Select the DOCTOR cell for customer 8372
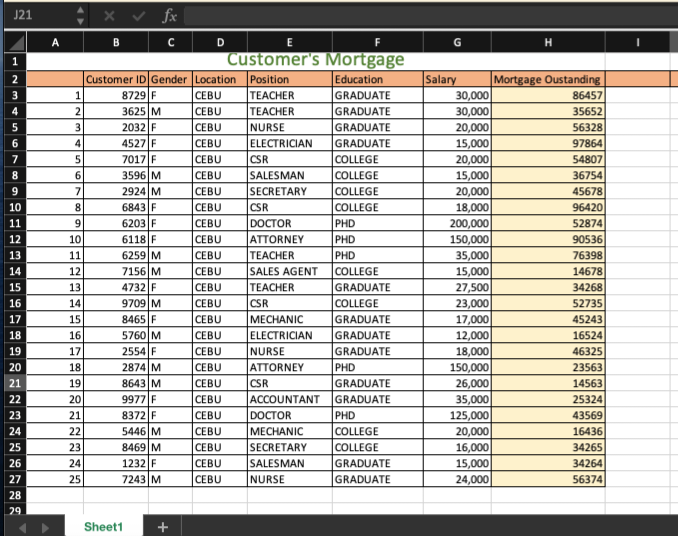This screenshot has height=536, width=678. (x=290, y=415)
